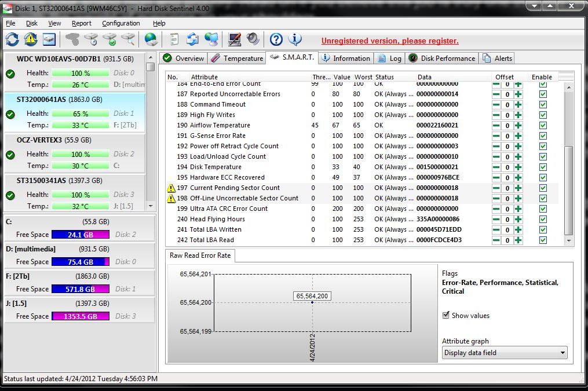The width and height of the screenshot is (588, 391).
Task: Click SMART table scroll-up arrow
Action: pyautogui.click(x=569, y=87)
